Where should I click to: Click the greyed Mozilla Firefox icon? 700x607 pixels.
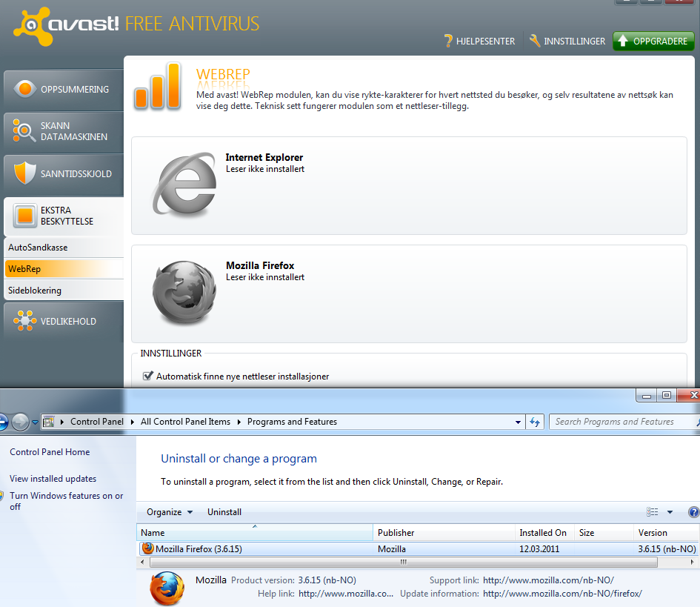pos(184,293)
